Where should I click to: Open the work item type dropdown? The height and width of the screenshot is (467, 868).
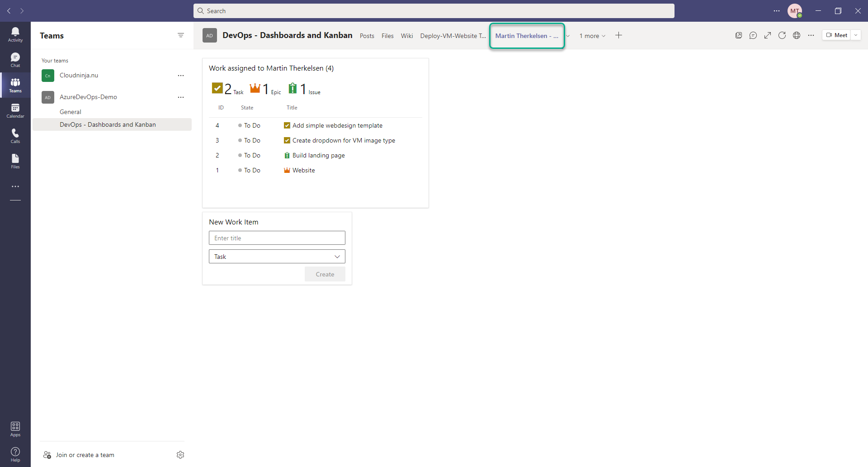click(x=277, y=257)
